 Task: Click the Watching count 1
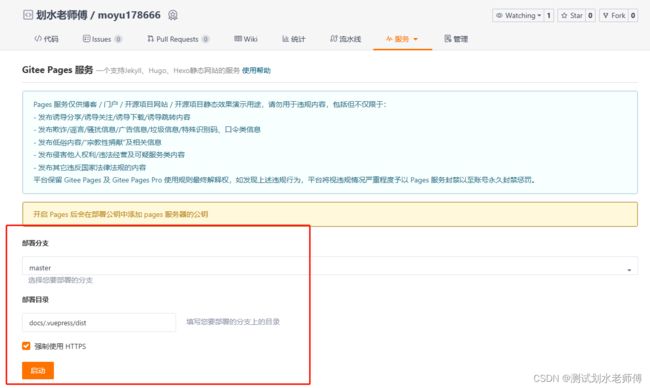pos(549,16)
